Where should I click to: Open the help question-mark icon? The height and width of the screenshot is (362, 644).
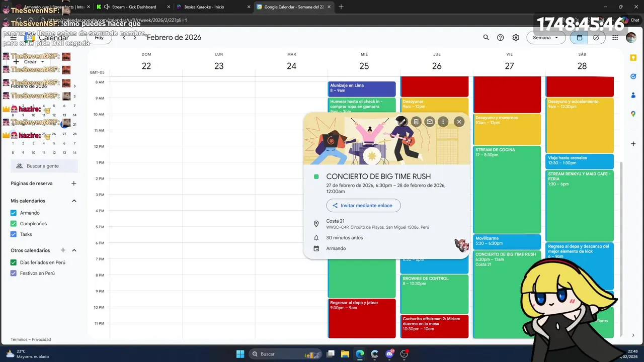501,38
